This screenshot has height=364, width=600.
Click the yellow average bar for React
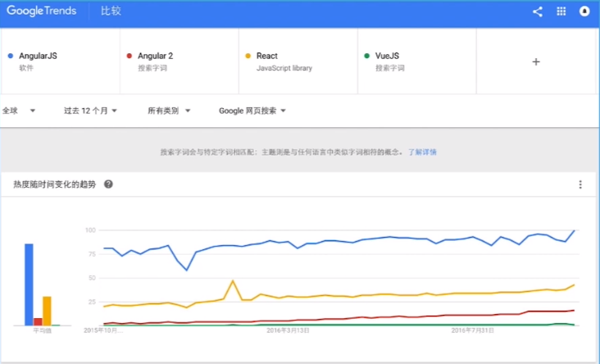click(x=47, y=311)
